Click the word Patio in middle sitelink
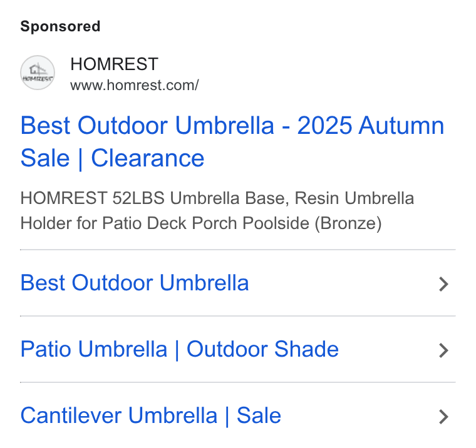This screenshot has height=448, width=476. pyautogui.click(x=46, y=349)
